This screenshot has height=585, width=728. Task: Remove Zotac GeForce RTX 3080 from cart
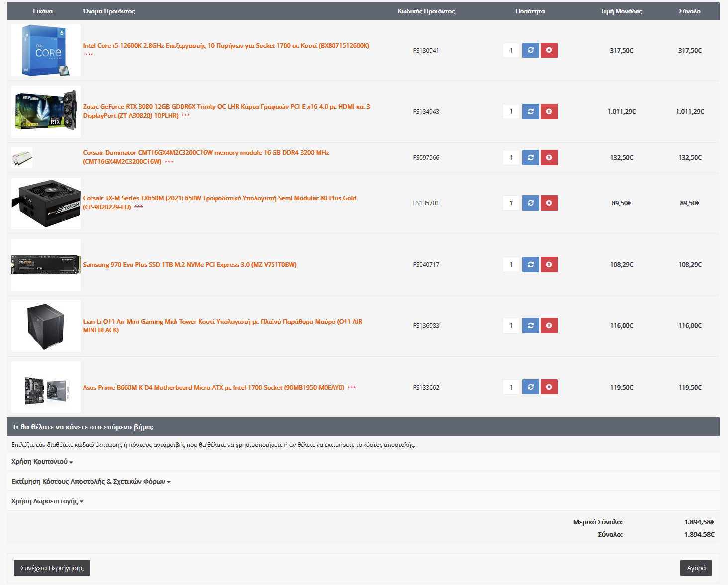(549, 111)
